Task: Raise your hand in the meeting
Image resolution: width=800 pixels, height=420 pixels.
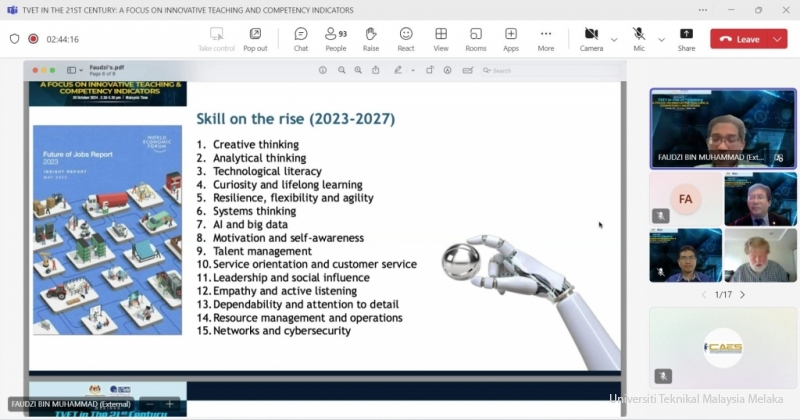Action: (370, 39)
